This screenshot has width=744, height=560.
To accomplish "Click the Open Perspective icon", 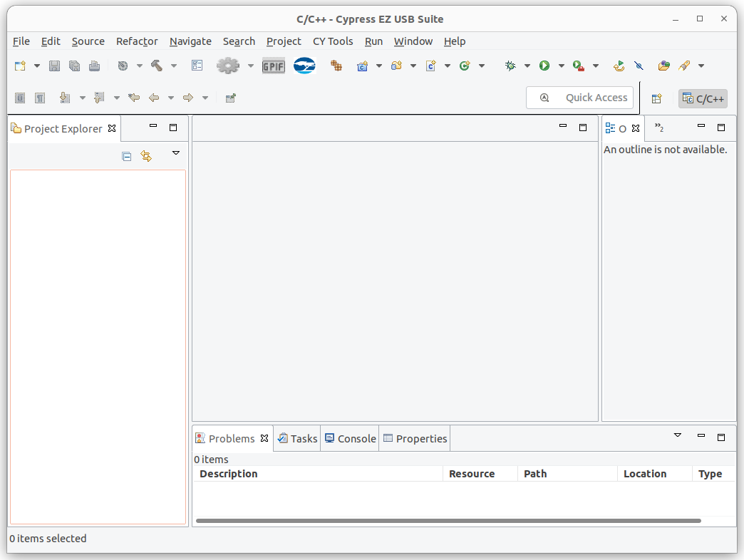I will (656, 98).
